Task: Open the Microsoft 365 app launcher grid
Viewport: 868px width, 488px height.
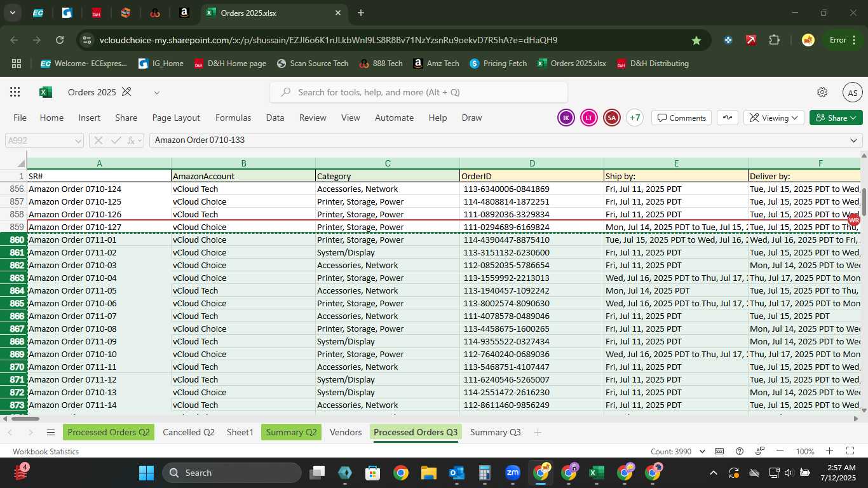Action: pyautogui.click(x=15, y=92)
